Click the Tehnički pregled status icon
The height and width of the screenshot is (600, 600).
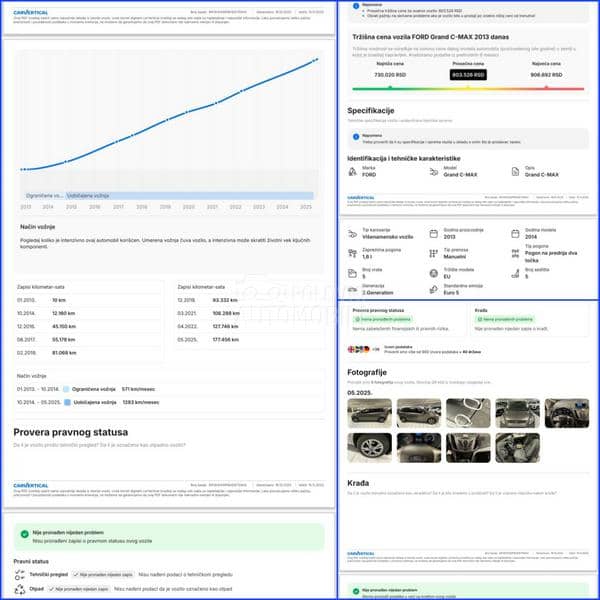(21, 574)
